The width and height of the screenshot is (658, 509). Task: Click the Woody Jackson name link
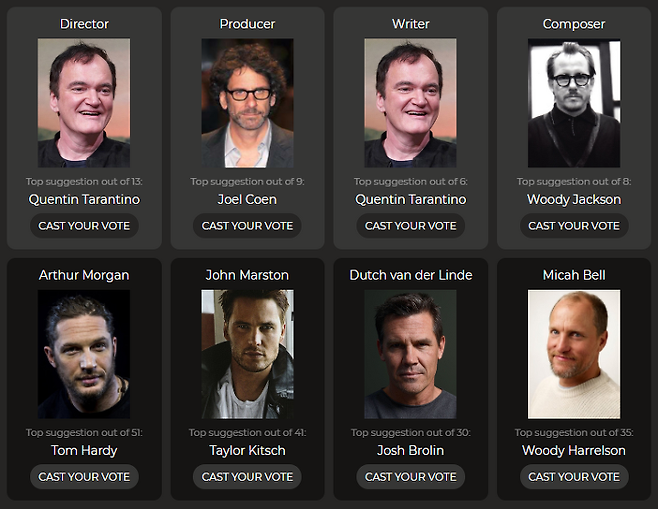[574, 199]
